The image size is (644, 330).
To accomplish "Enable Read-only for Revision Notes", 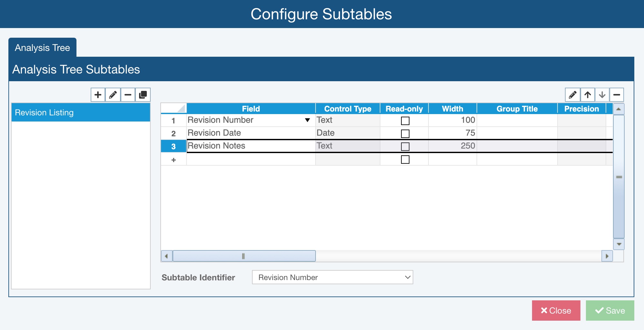I will pos(405,146).
